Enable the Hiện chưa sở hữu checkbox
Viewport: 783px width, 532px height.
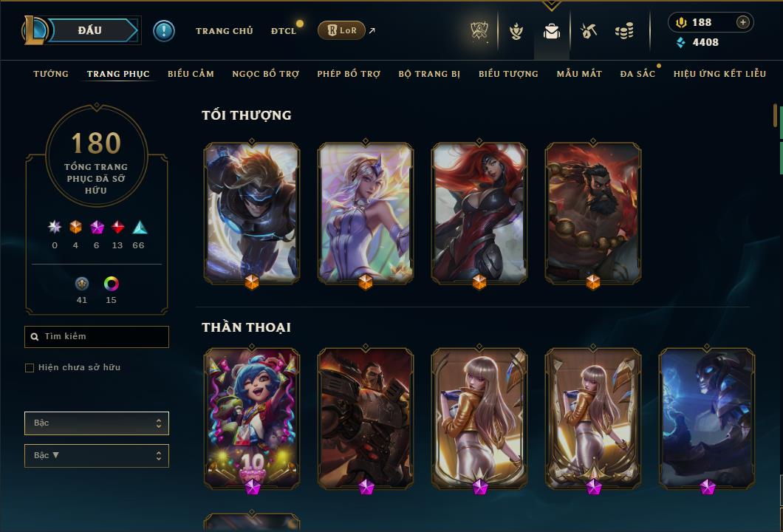click(x=30, y=368)
